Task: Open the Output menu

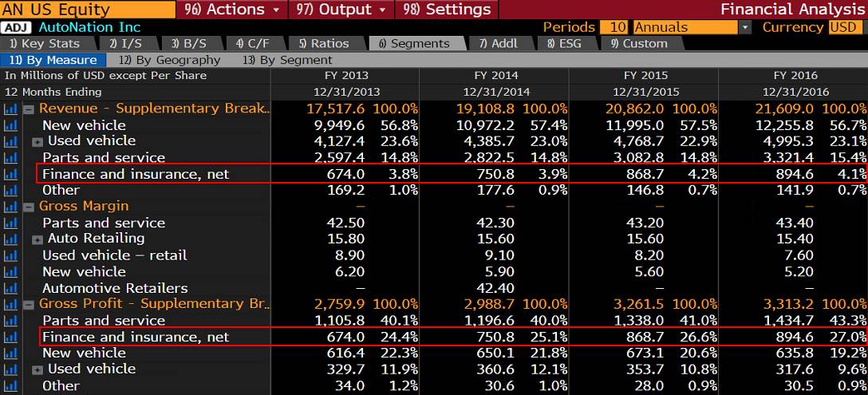Action: click(341, 10)
